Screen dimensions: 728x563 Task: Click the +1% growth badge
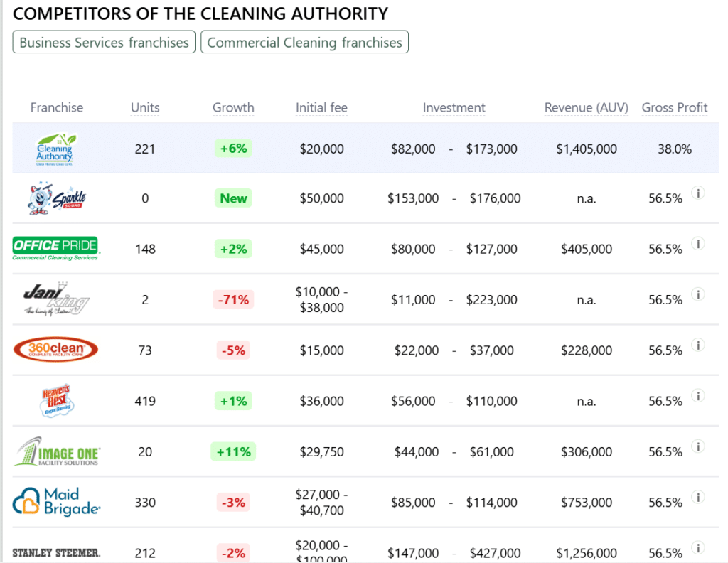coord(233,401)
